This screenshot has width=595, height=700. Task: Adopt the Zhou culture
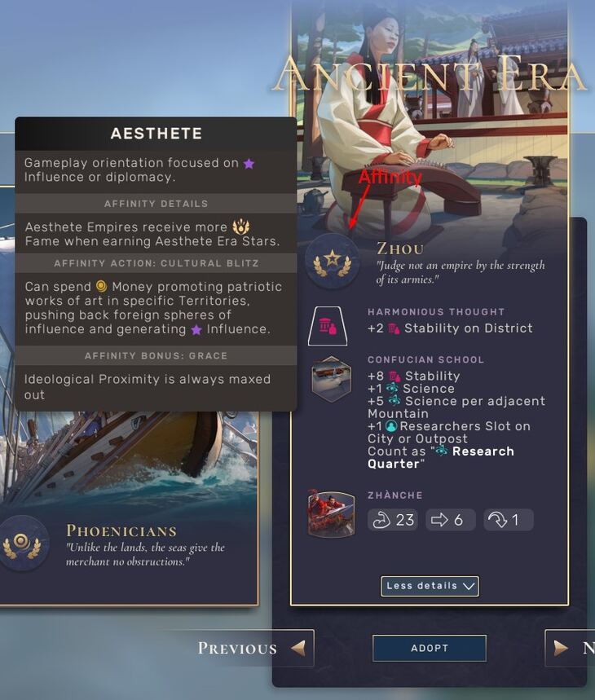(430, 648)
